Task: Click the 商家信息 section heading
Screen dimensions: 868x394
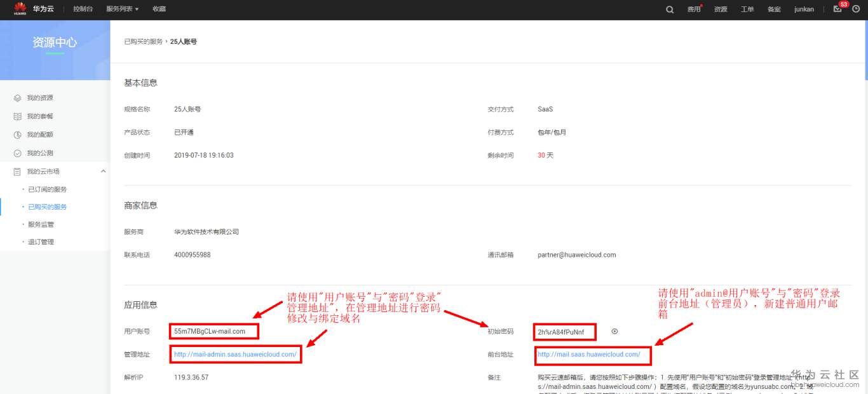Action: (140, 205)
